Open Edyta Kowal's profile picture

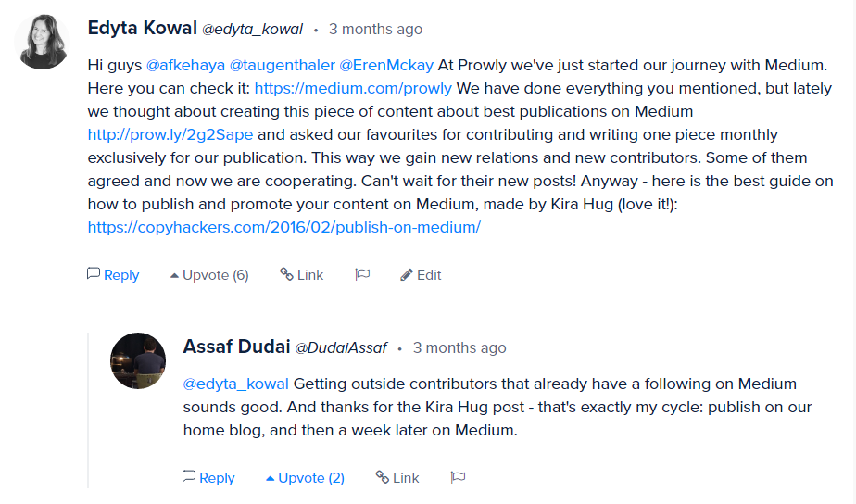[43, 42]
